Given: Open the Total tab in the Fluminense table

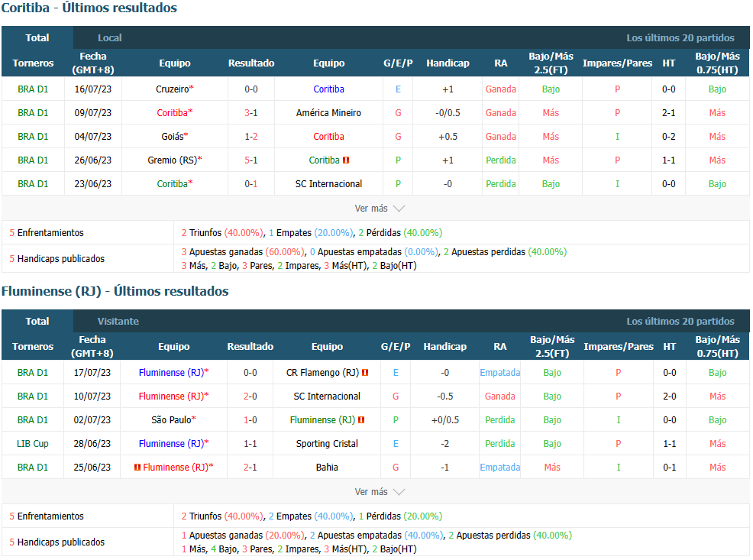Looking at the screenshot, I should click(x=37, y=322).
